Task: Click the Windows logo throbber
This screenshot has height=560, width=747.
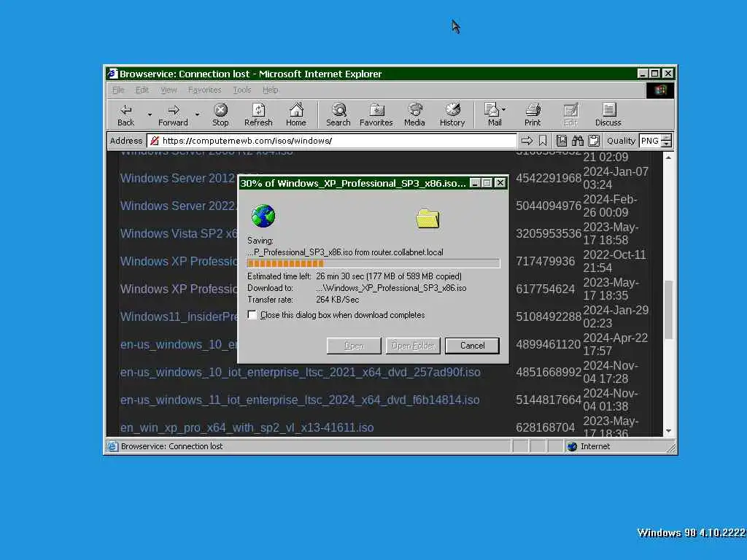Action: (660, 90)
